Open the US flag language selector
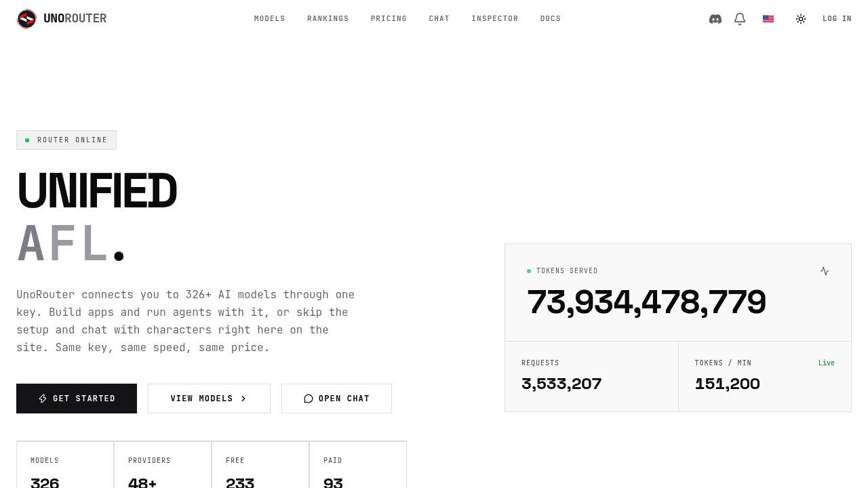The width and height of the screenshot is (868, 488). [768, 19]
